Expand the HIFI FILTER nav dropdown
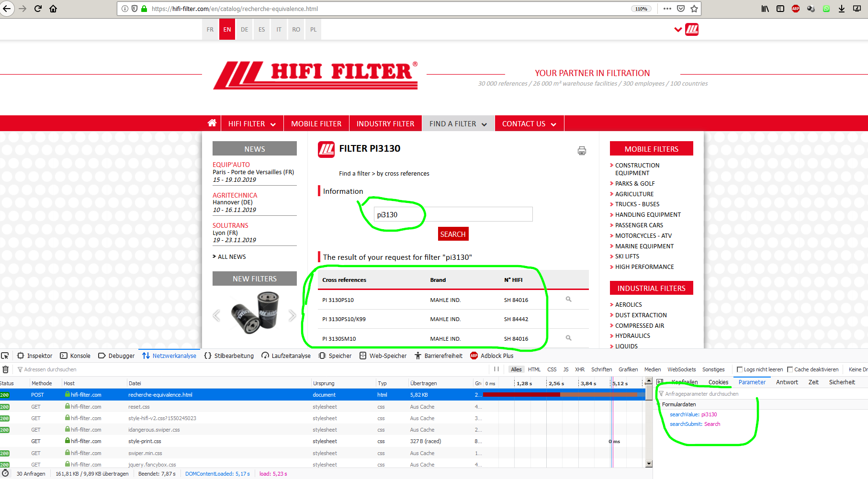868x479 pixels. [273, 124]
